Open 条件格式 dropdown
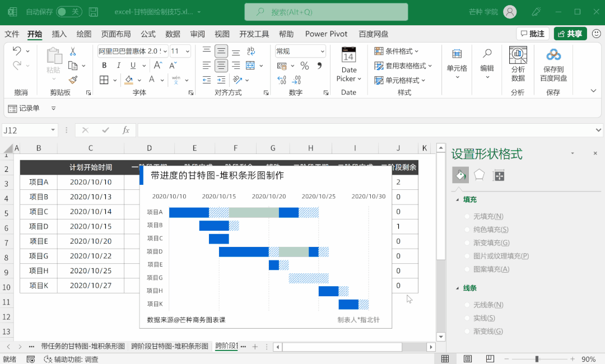Image resolution: width=605 pixels, height=364 pixels. (x=396, y=51)
